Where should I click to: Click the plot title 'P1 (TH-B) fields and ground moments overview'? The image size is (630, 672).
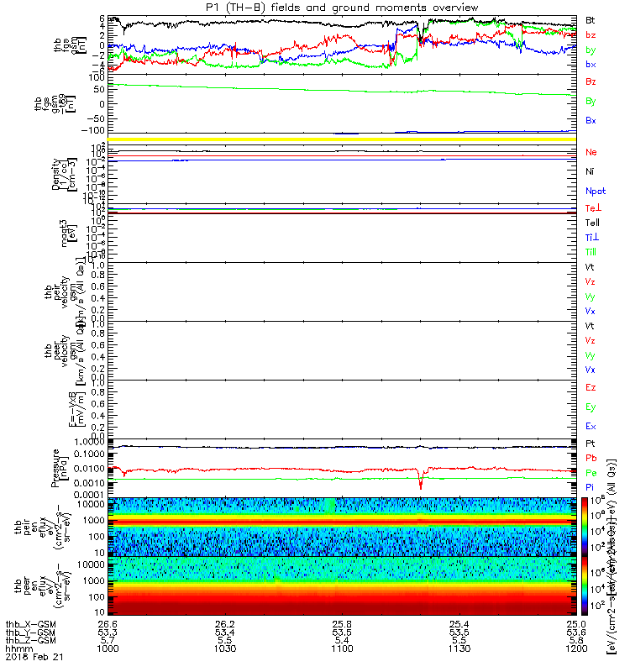tap(342, 8)
